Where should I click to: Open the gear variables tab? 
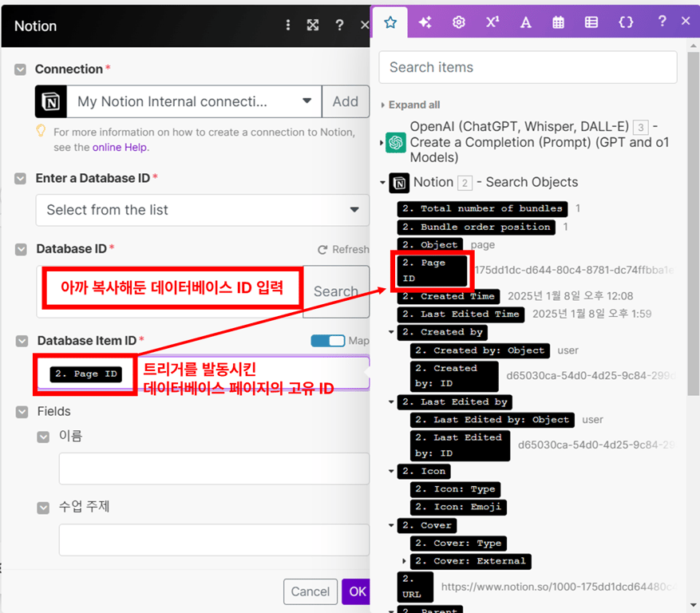[x=459, y=22]
